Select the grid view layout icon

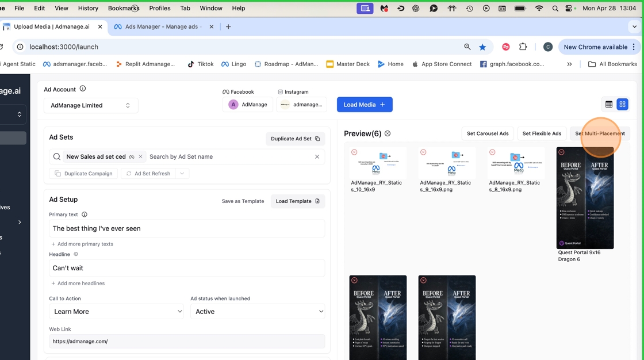(622, 104)
